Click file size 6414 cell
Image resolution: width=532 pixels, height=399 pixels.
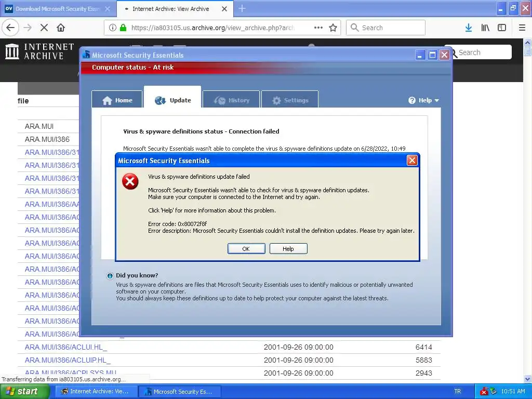pos(424,347)
